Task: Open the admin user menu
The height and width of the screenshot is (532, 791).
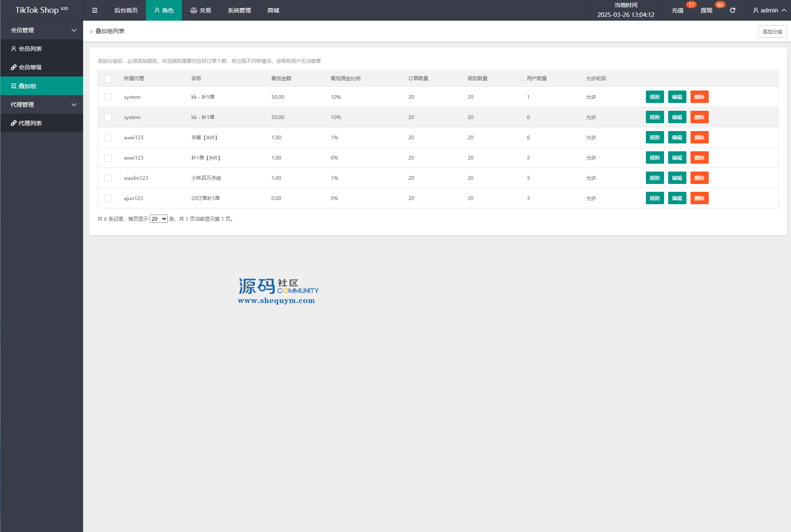Action: [769, 10]
